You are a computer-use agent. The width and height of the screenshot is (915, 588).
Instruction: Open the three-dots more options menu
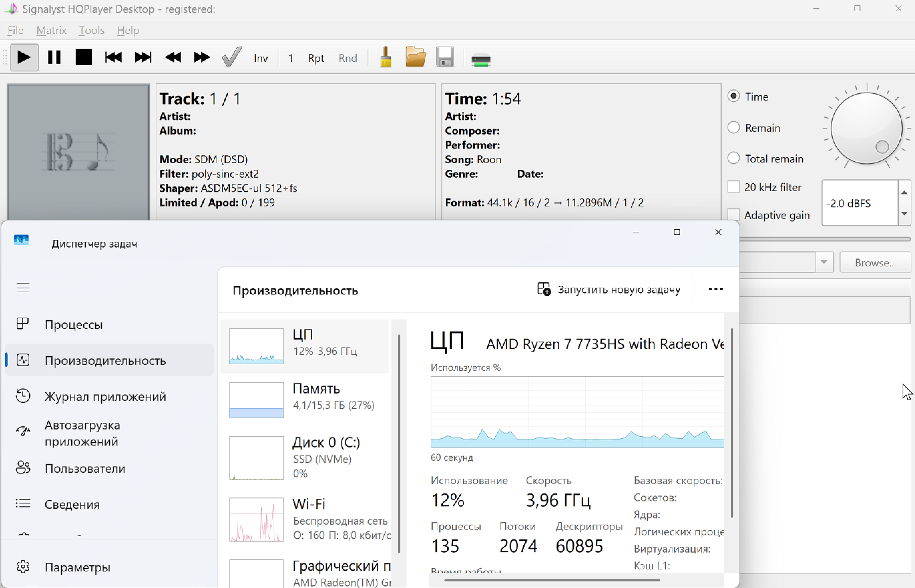pyautogui.click(x=715, y=289)
